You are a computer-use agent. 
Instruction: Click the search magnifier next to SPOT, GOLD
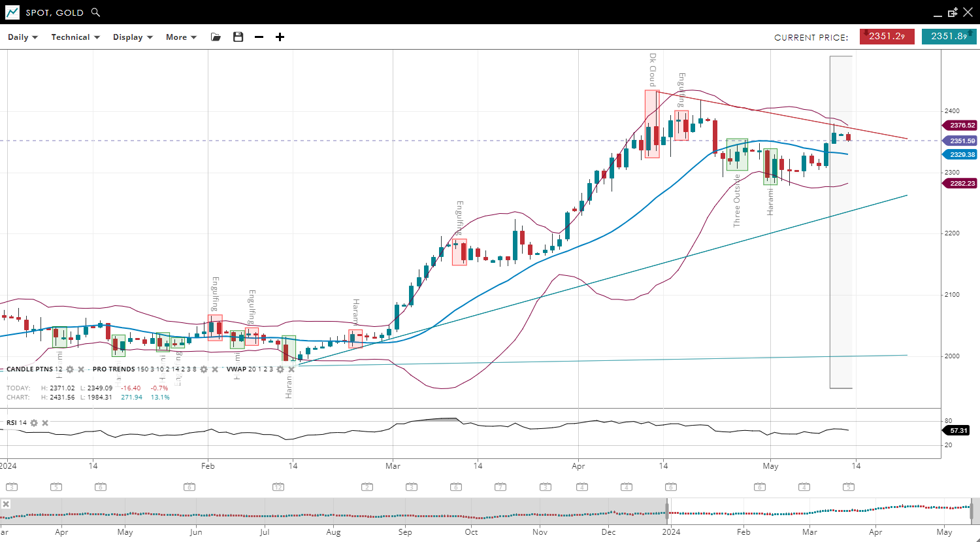(x=96, y=12)
